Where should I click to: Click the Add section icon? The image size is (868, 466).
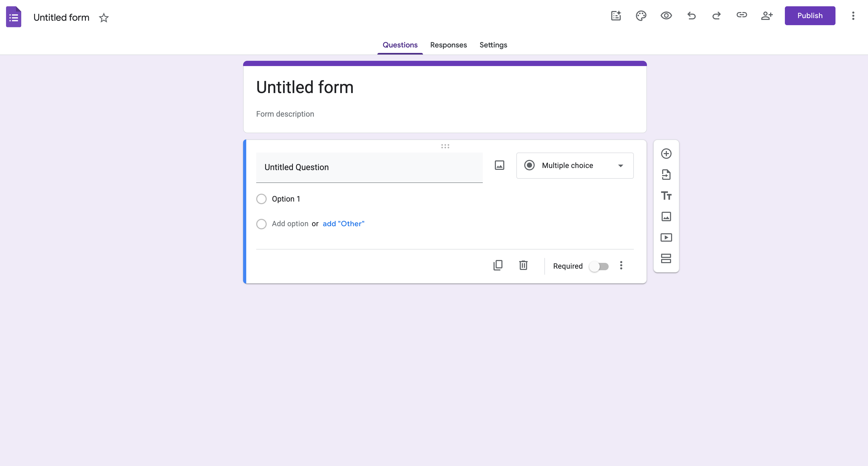point(666,258)
